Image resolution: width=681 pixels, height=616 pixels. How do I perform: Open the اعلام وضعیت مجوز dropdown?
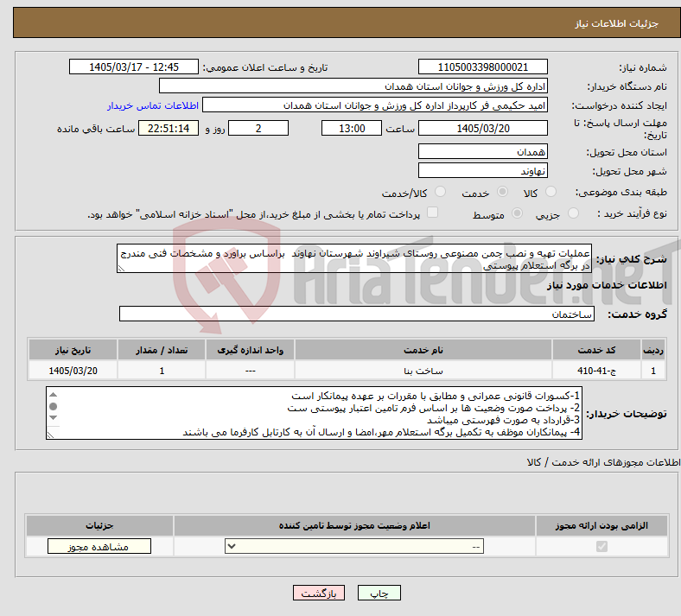click(354, 546)
